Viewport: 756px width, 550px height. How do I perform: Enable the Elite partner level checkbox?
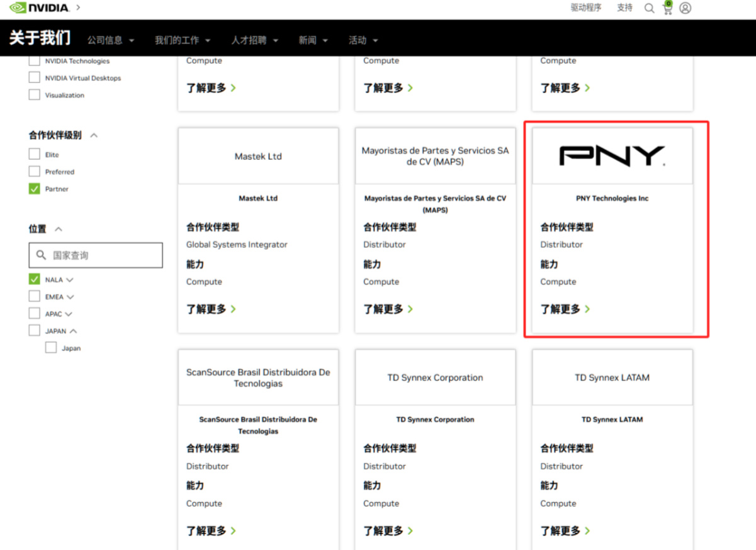pos(34,154)
